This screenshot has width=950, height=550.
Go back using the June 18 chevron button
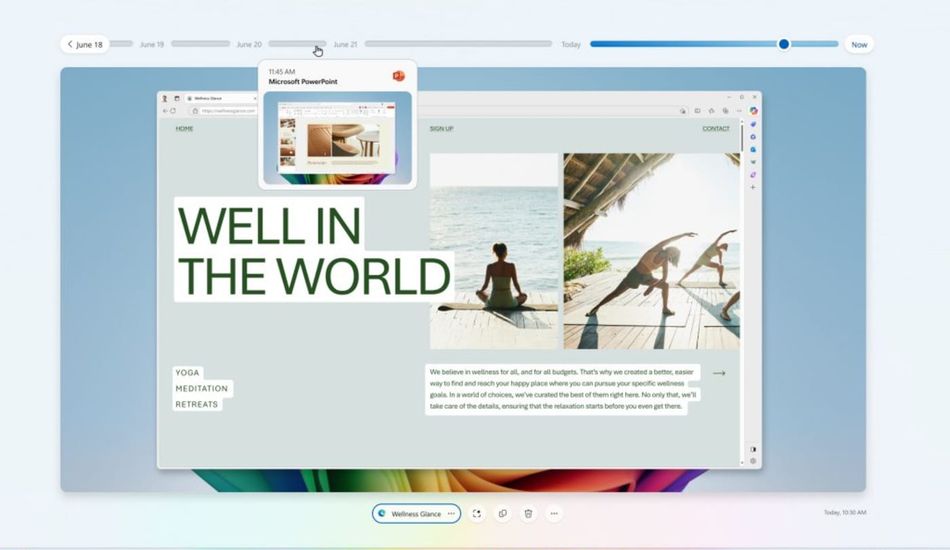[x=84, y=44]
